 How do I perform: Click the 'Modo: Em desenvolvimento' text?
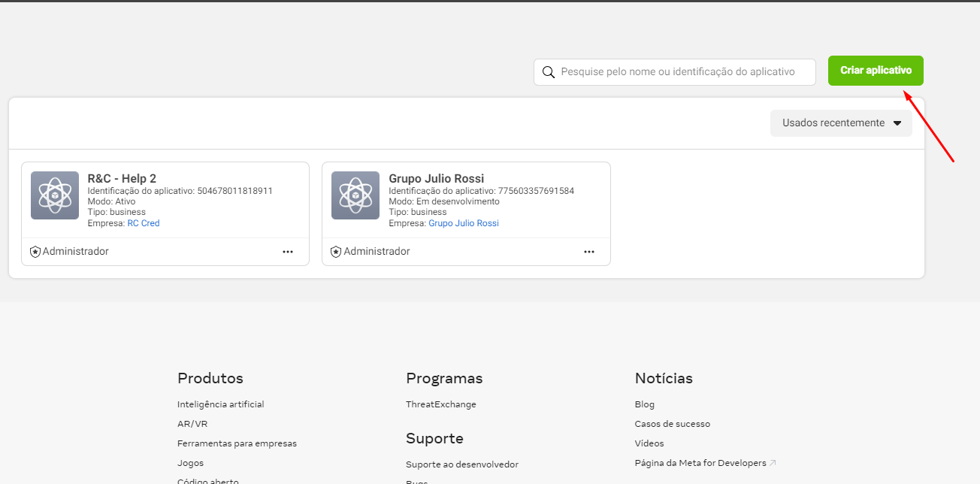(444, 201)
